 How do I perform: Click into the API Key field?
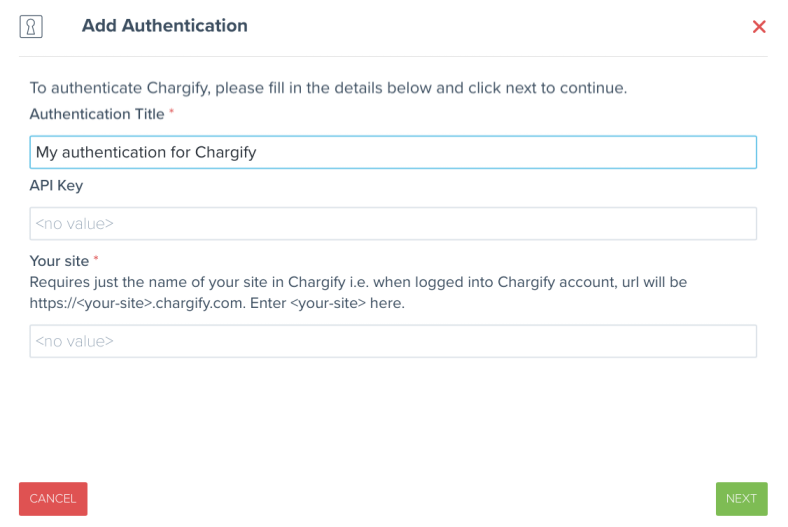(393, 224)
